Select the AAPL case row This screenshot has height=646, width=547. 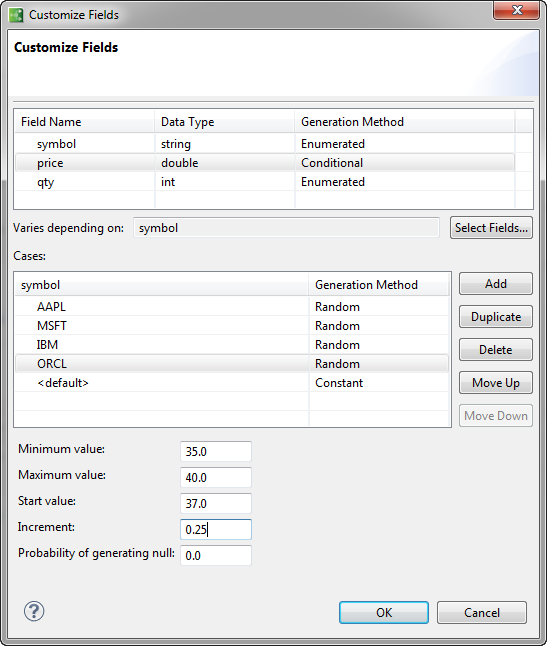click(232, 307)
